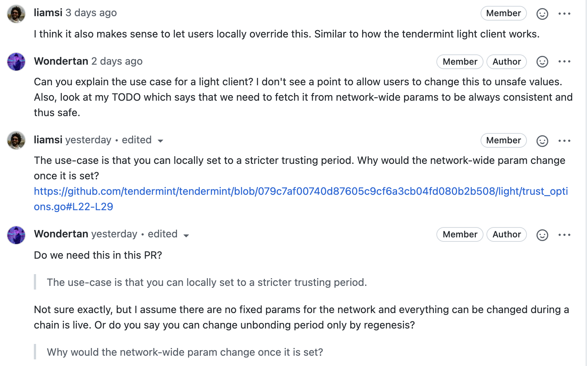Click the smiley icon on liamsi's edited comment
The width and height of the screenshot is (588, 366).
click(x=542, y=141)
